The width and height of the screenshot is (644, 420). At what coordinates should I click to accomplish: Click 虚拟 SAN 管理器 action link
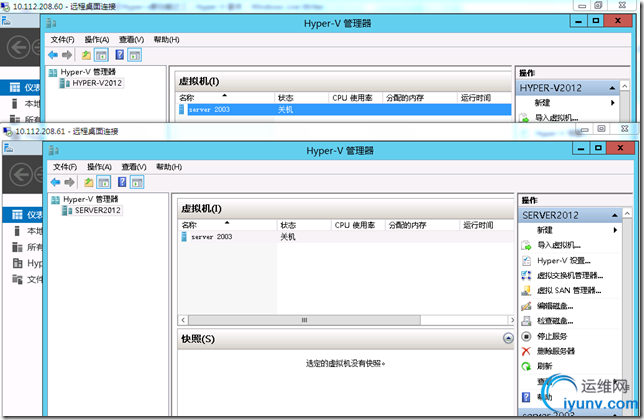(x=569, y=291)
